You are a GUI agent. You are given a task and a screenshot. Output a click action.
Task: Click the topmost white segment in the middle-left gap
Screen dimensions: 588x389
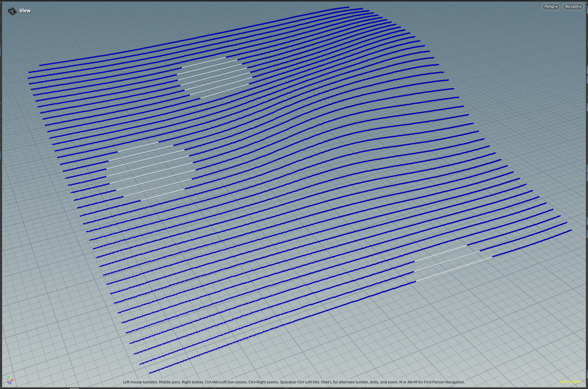click(138, 147)
